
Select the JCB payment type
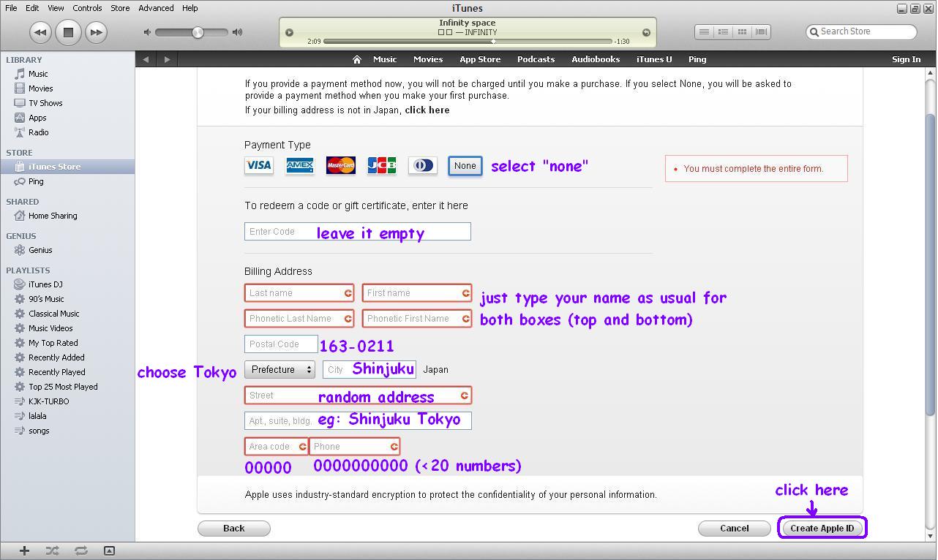[x=382, y=166]
